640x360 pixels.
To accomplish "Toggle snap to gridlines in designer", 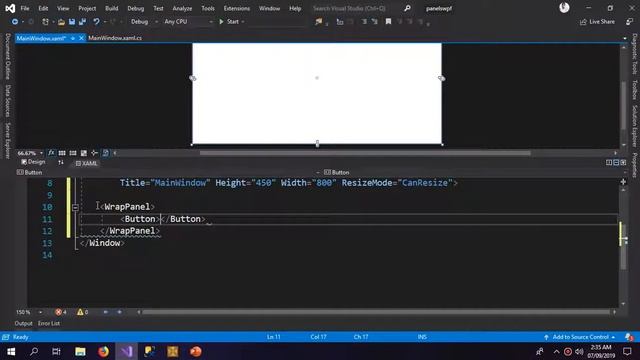I will [73, 153].
